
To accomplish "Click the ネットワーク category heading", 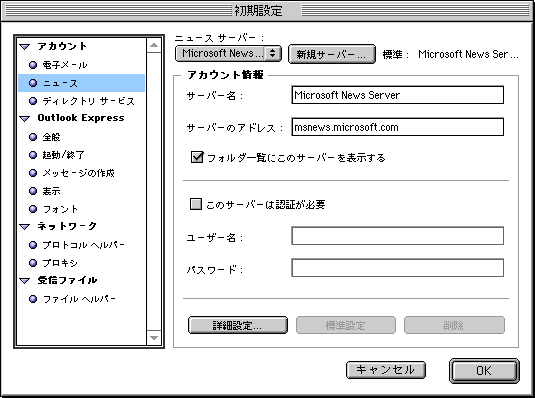I will click(x=67, y=226).
